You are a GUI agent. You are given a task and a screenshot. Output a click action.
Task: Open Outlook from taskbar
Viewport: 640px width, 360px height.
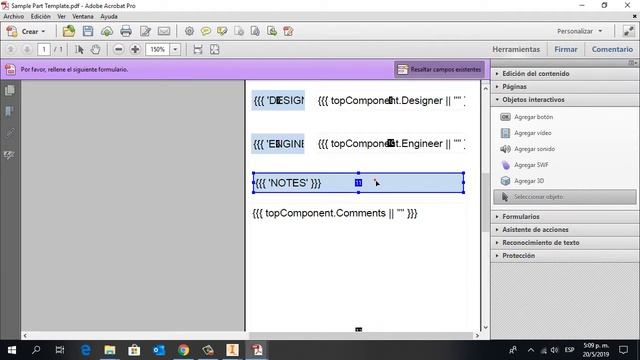pyautogui.click(x=159, y=350)
